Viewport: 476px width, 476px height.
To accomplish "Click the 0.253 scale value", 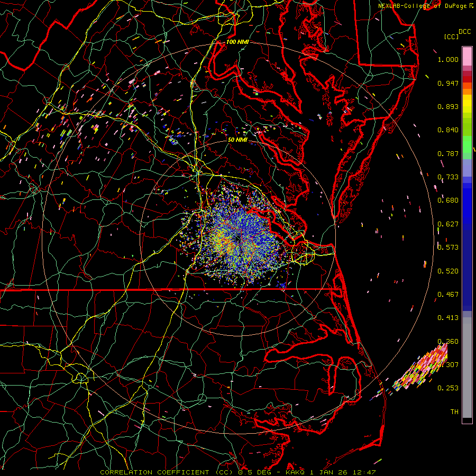I will pos(448,388).
